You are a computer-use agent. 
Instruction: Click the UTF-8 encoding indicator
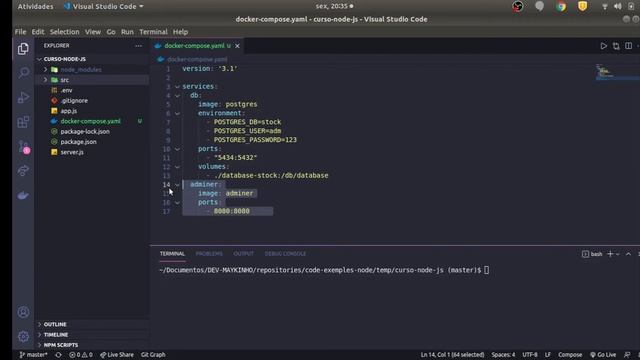pos(530,355)
